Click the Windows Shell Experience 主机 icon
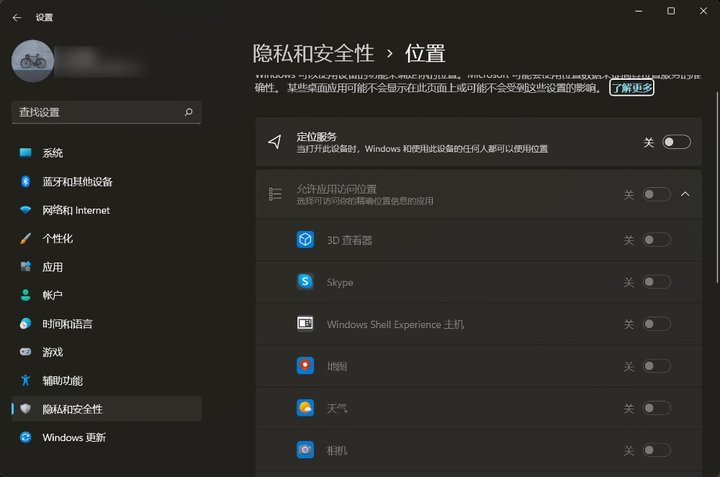720x477 pixels. tap(305, 324)
